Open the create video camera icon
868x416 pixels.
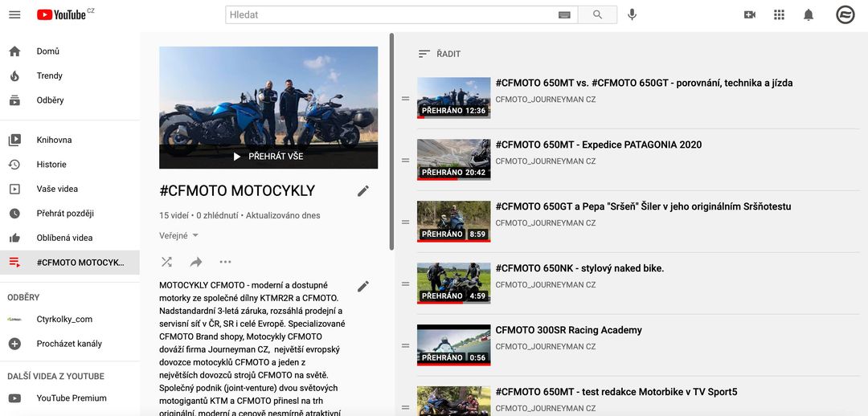[750, 15]
